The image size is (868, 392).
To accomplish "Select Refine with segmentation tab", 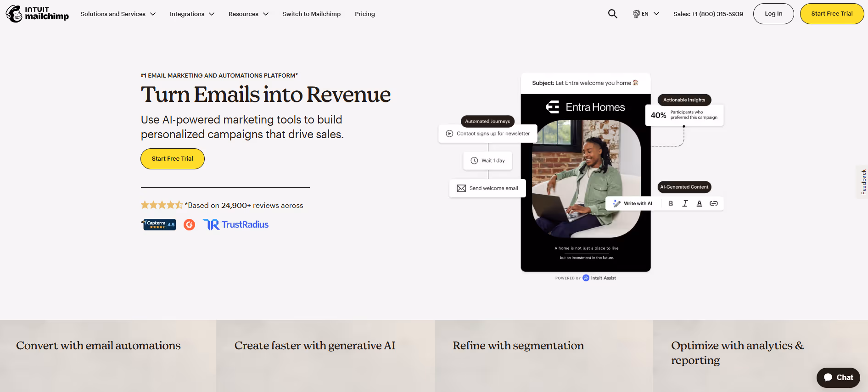I will (x=543, y=356).
